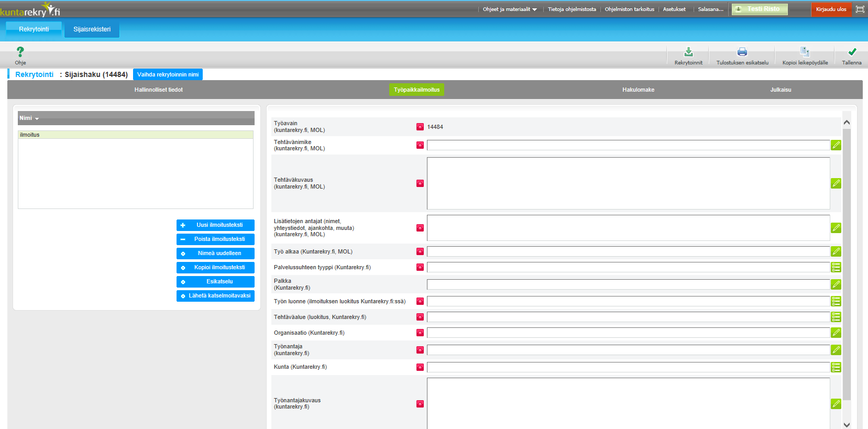868x429 pixels.
Task: Click red required marker beside Organisaatio
Action: pos(420,333)
